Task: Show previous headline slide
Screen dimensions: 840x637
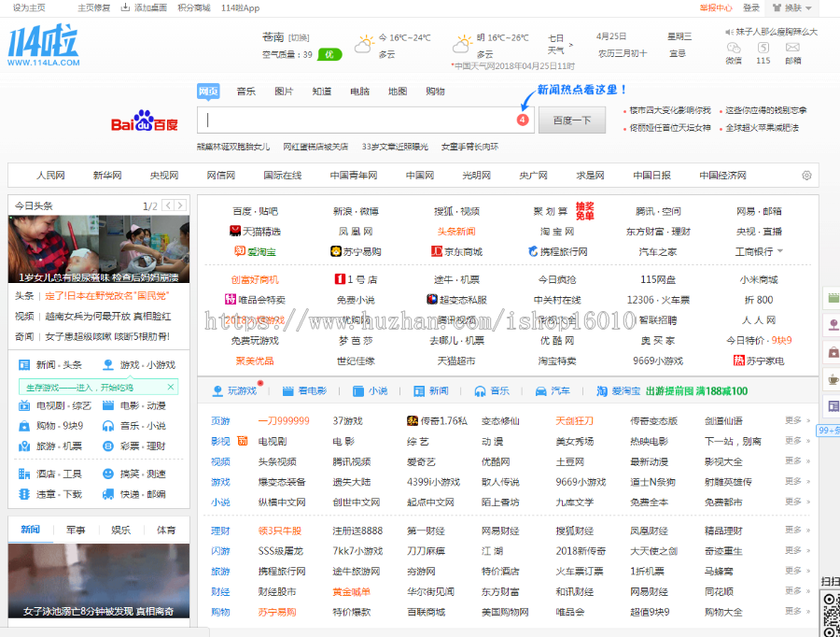Action: 168,205
